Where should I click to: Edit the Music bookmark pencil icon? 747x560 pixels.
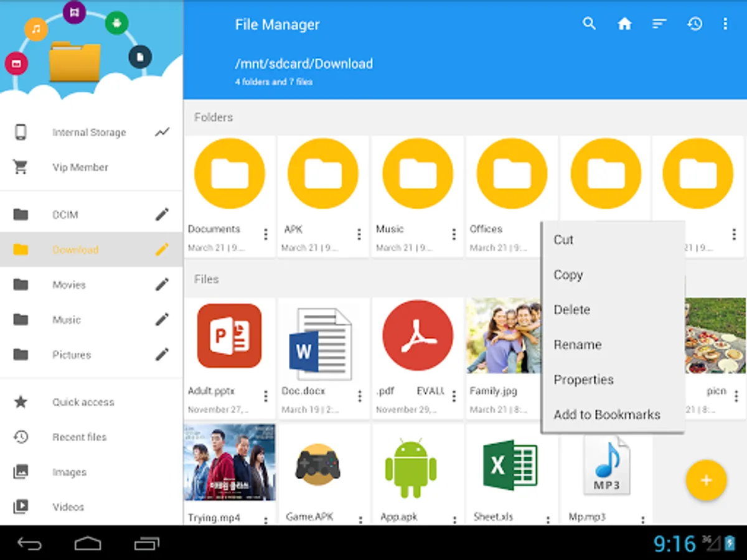(162, 320)
